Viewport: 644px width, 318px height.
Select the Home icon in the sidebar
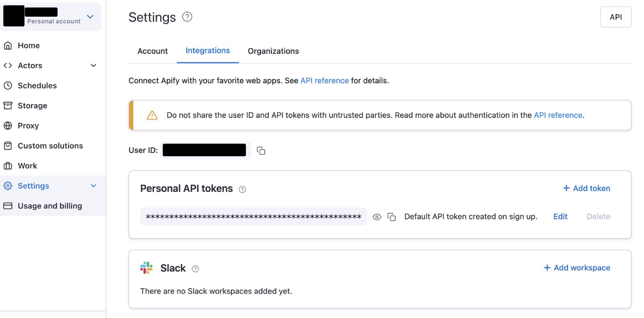point(8,45)
